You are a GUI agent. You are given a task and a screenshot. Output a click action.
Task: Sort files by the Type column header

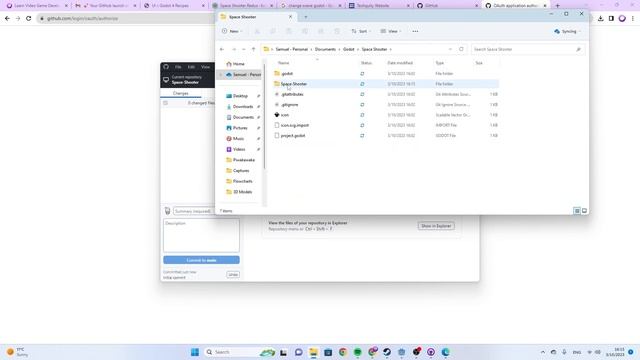(x=440, y=63)
